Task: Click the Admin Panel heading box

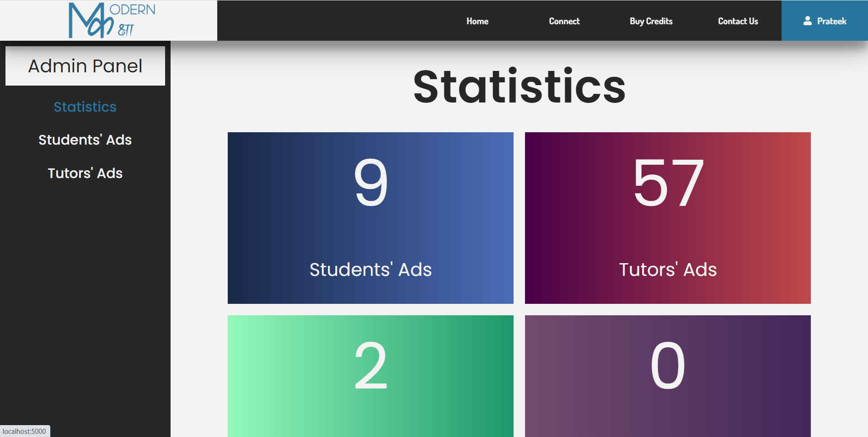Action: point(85,66)
